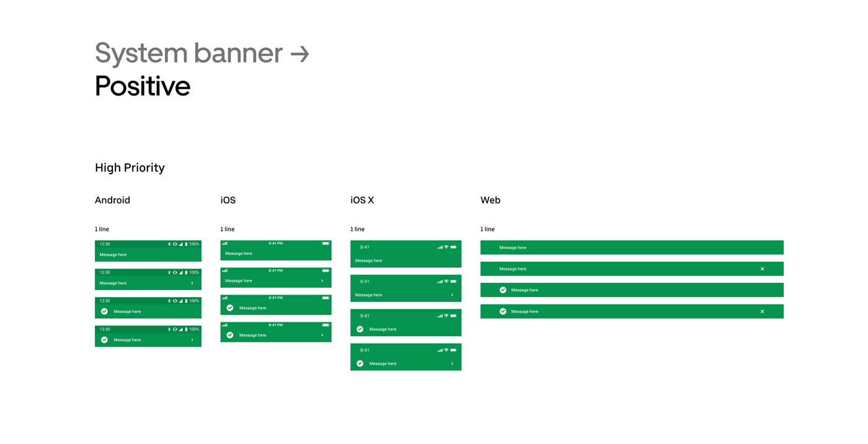Click the arrow after the System banner title
Image resolution: width=868 pixels, height=444 pixels.
click(300, 54)
